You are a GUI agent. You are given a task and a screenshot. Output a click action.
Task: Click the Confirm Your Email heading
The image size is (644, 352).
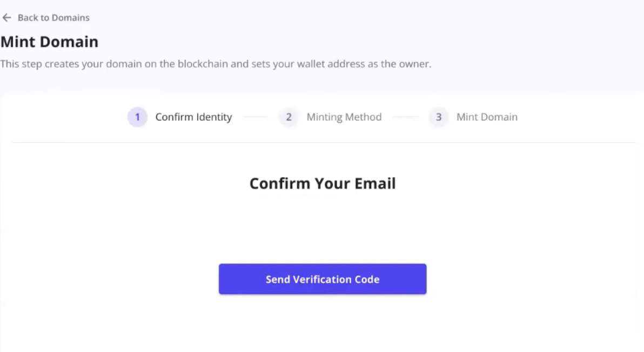323,184
